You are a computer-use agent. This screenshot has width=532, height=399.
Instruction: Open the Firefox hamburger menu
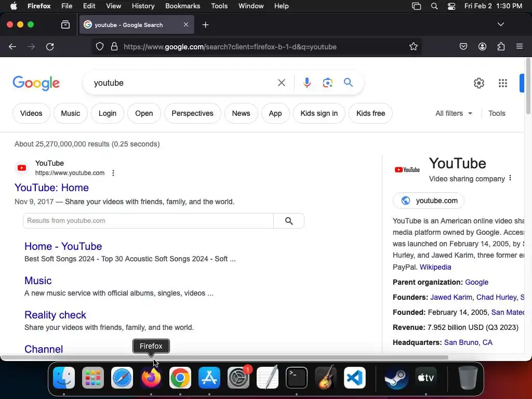[x=520, y=46]
